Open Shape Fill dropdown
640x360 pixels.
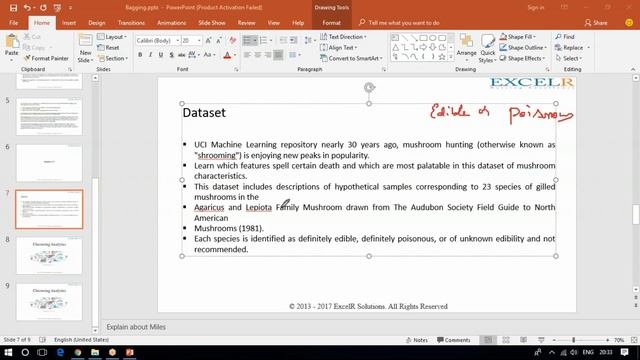tap(518, 37)
